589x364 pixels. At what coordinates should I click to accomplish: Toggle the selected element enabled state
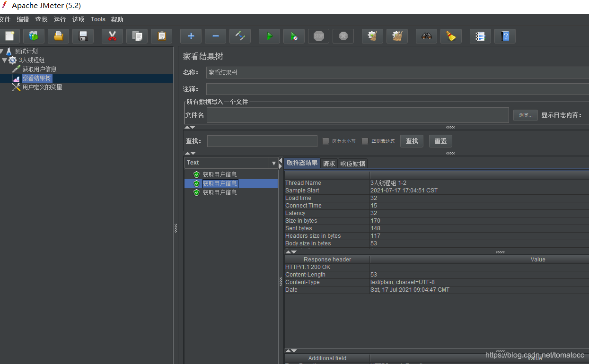point(240,36)
